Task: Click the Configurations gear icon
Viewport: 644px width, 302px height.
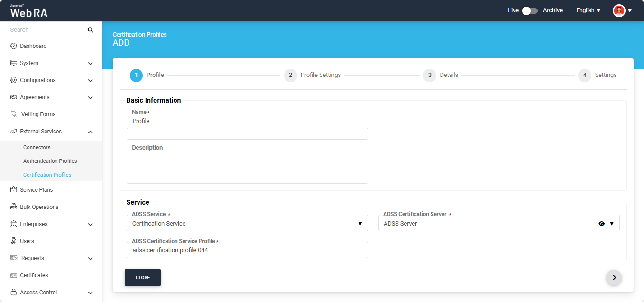Action: point(13,80)
